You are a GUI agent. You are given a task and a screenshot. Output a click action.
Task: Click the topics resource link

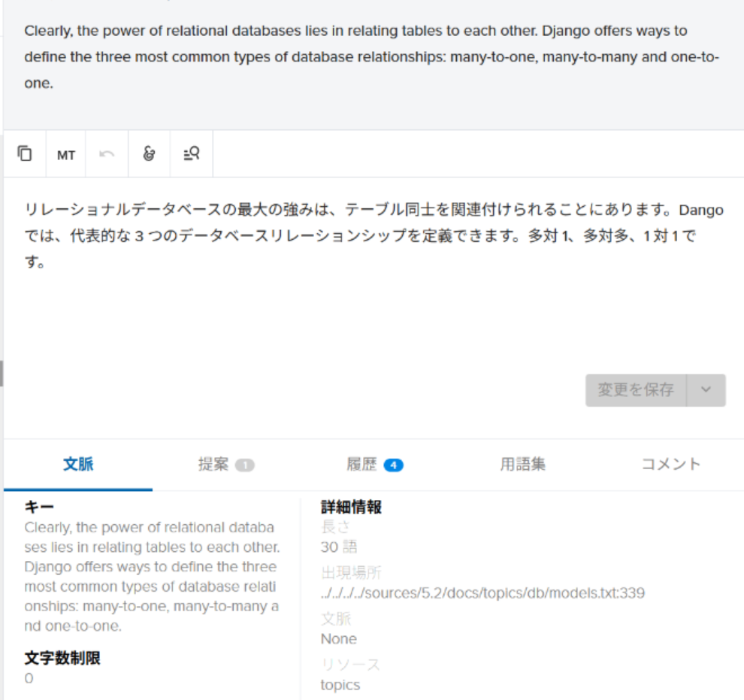click(x=338, y=685)
